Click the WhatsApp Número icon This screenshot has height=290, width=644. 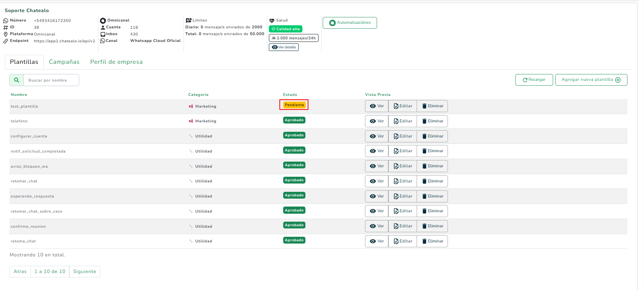[x=6, y=21]
